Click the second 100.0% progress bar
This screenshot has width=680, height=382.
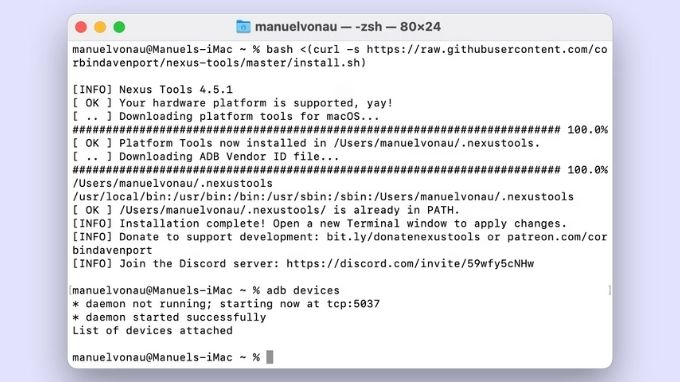click(x=340, y=170)
